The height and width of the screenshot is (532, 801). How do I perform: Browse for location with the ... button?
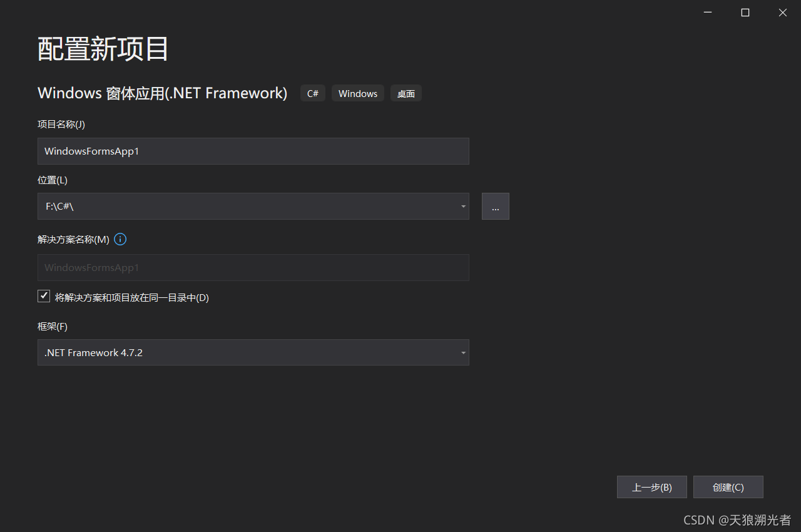click(x=496, y=207)
